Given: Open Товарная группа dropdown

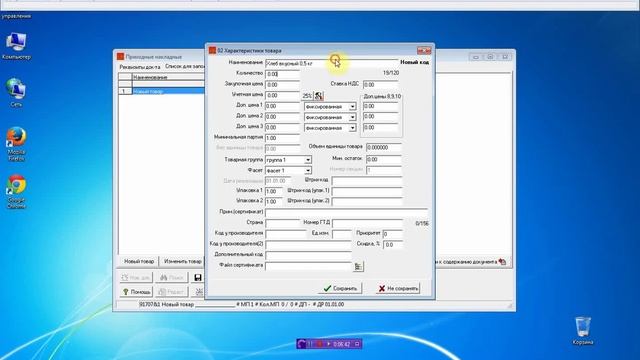Looking at the screenshot, I should coord(308,160).
